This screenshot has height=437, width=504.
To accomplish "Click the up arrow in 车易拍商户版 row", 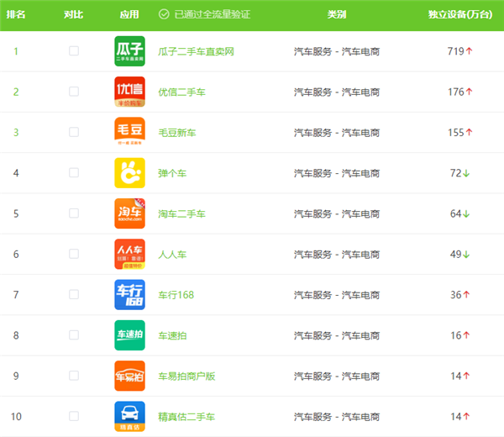I will click(x=466, y=376).
